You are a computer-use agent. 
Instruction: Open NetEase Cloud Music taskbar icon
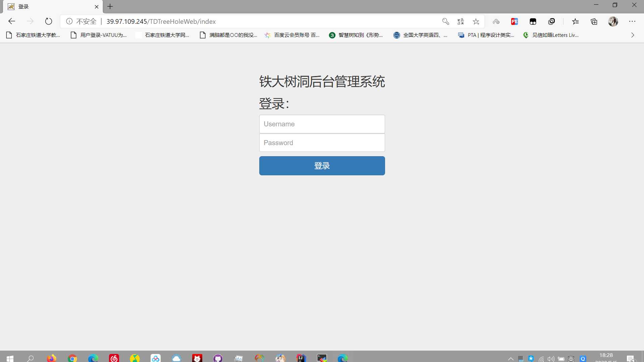(114, 358)
